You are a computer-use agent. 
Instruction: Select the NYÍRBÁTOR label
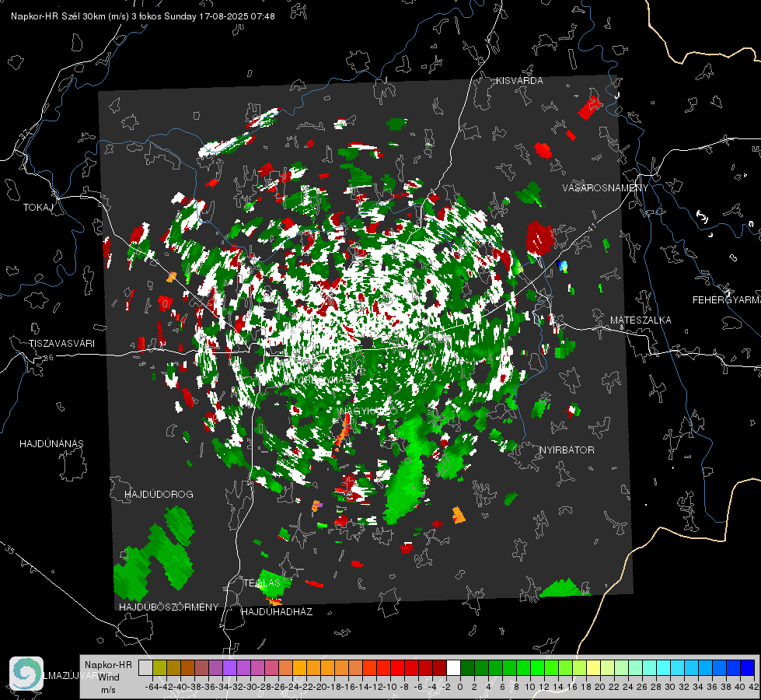[567, 450]
